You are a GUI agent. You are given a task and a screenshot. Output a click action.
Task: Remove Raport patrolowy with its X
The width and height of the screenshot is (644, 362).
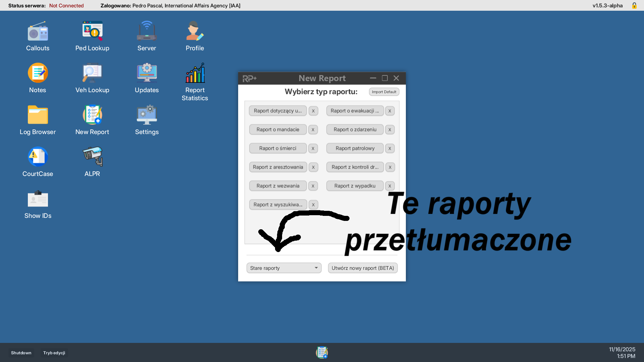point(390,148)
